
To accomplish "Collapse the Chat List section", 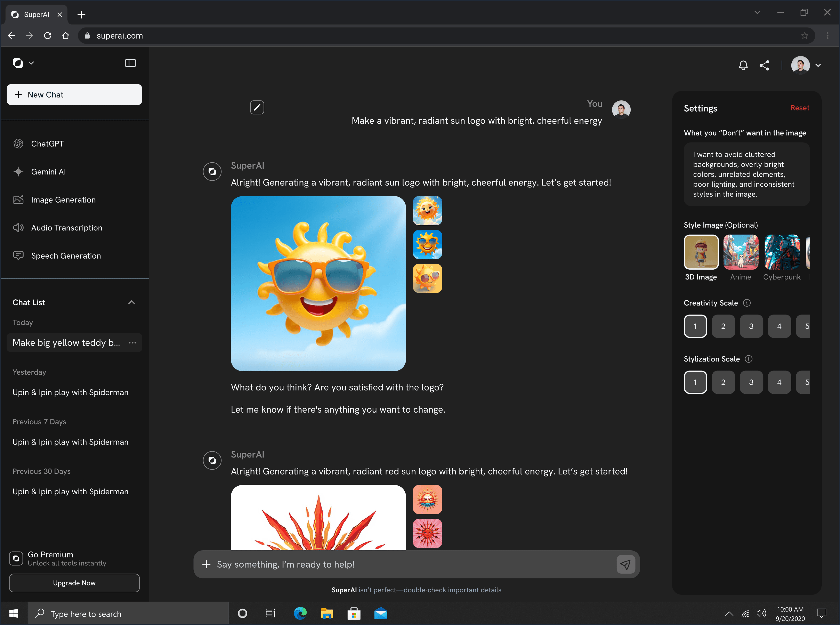I will click(x=131, y=302).
